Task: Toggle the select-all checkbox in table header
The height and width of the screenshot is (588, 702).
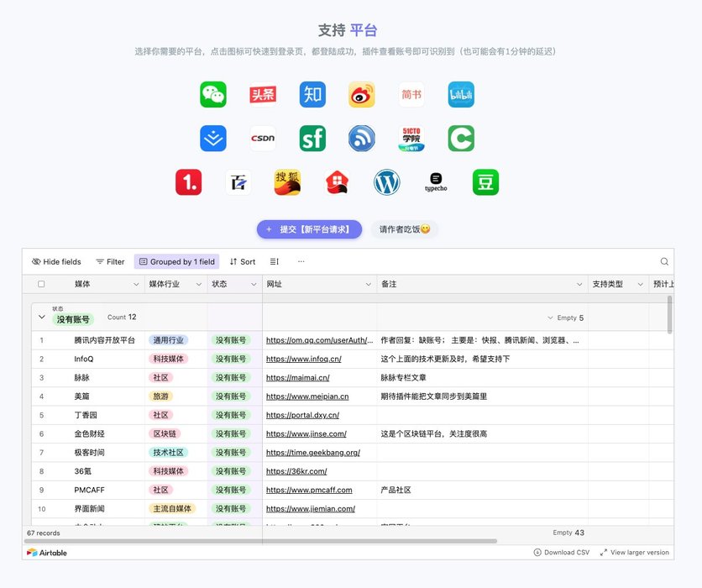Action: [42, 284]
